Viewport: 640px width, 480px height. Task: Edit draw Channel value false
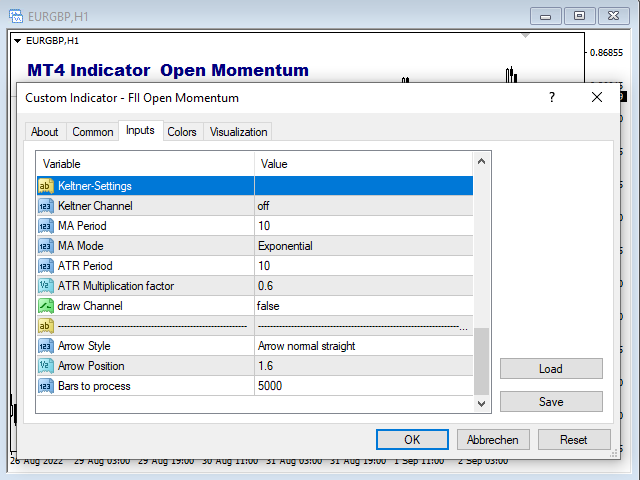tap(363, 306)
